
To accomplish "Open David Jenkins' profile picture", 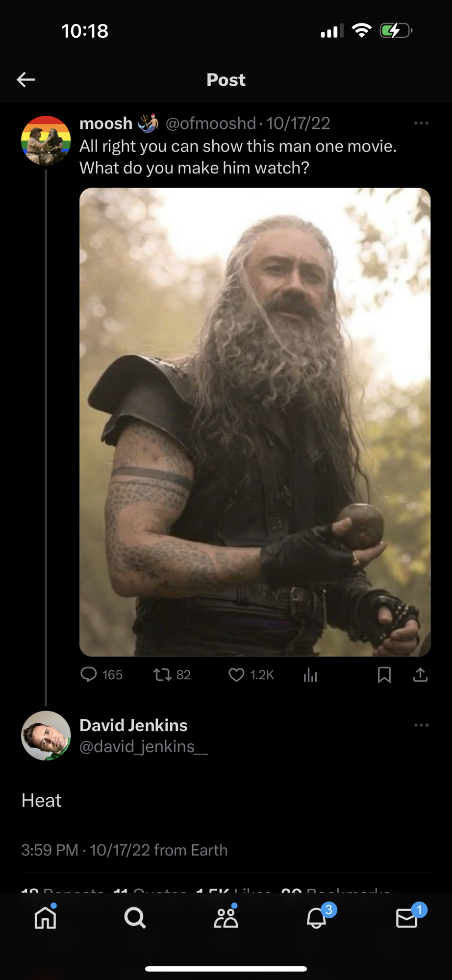I will pyautogui.click(x=46, y=735).
